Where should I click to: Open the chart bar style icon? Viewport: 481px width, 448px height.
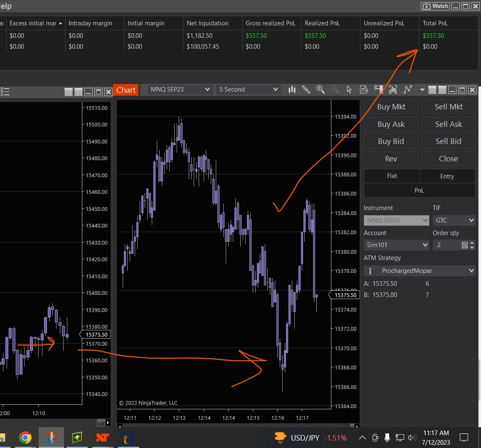292,89
